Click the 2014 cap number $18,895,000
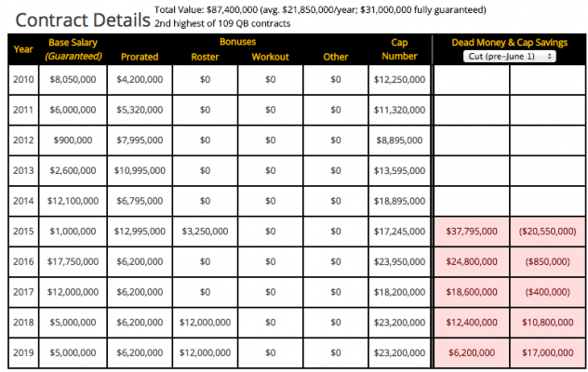The image size is (588, 372). [399, 201]
